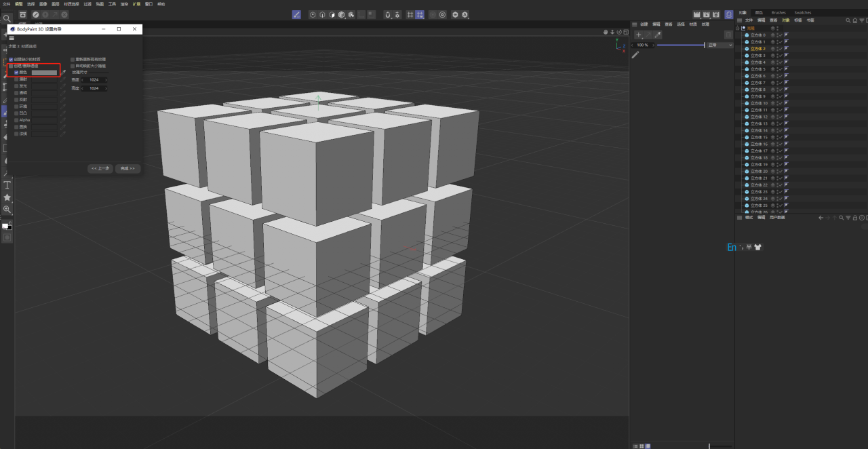This screenshot has height=449, width=868.
Task: Uncheck the 颜色 channel checkbox
Action: [16, 72]
